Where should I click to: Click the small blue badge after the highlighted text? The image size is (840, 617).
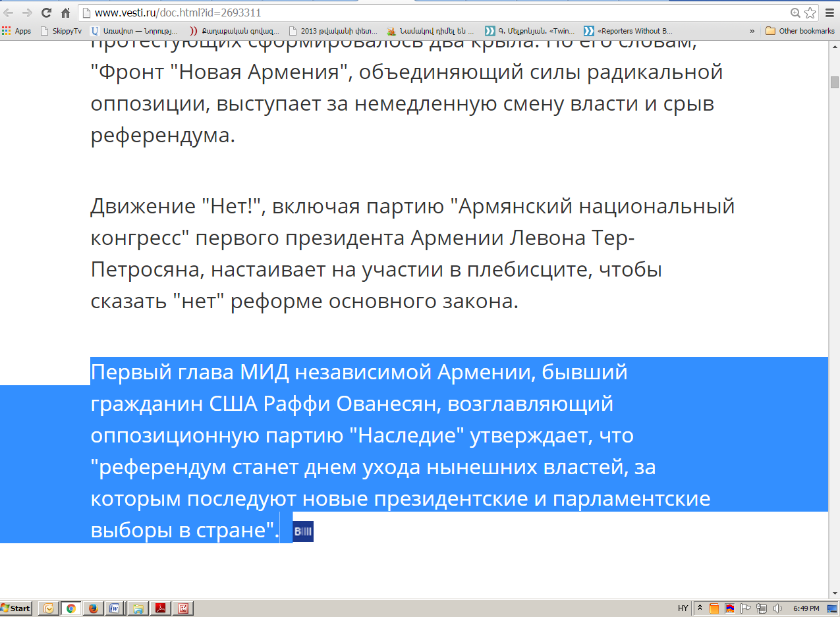pos(303,531)
